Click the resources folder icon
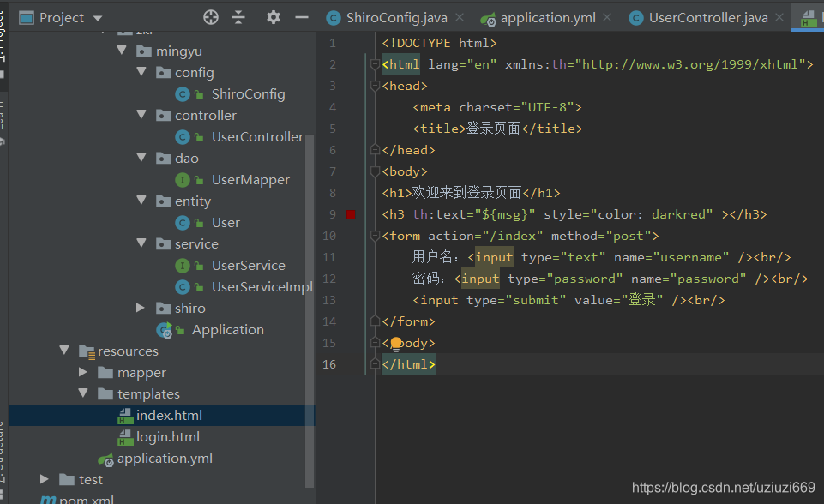This screenshot has width=824, height=504. [87, 351]
